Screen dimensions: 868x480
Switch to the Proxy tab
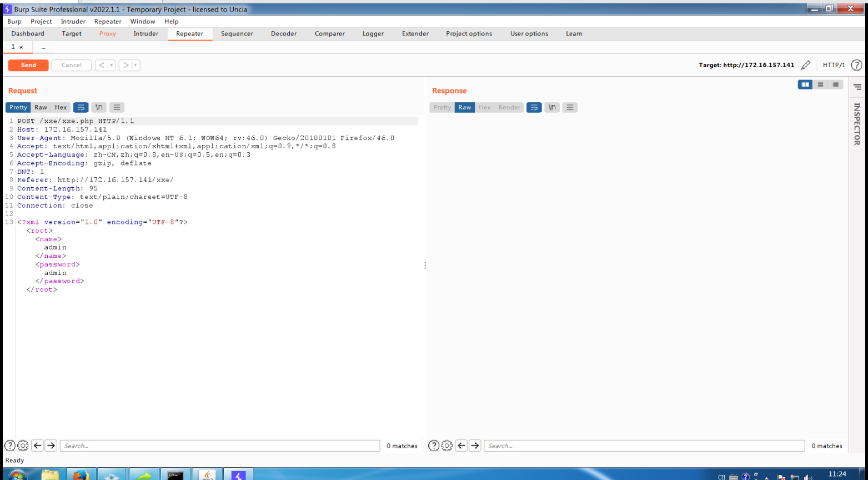107,33
